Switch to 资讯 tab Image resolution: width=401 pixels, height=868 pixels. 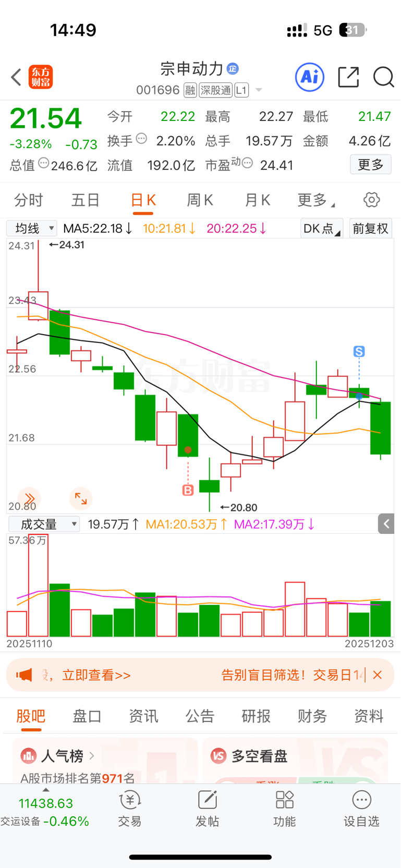143,716
